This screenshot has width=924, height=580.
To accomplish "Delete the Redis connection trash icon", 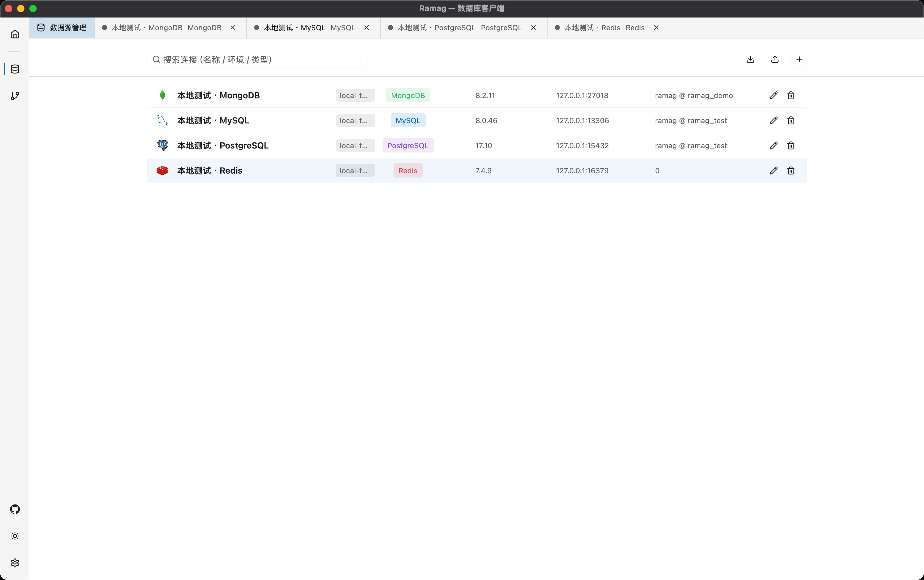I will click(790, 171).
